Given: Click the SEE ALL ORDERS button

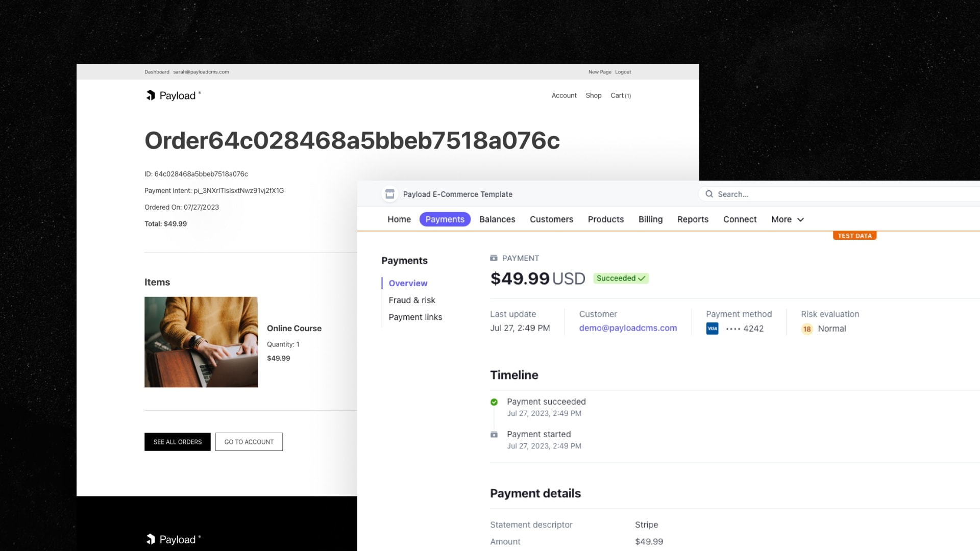Looking at the screenshot, I should point(177,441).
